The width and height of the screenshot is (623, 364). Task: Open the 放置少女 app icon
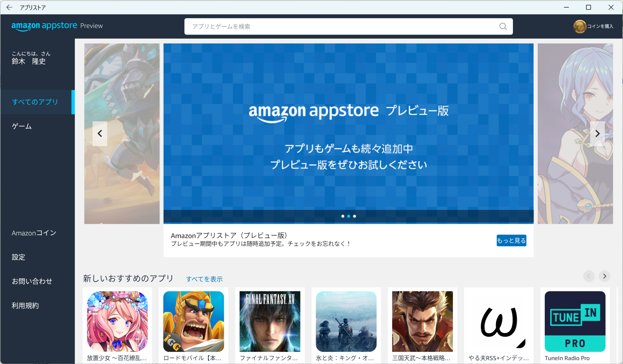tap(117, 321)
